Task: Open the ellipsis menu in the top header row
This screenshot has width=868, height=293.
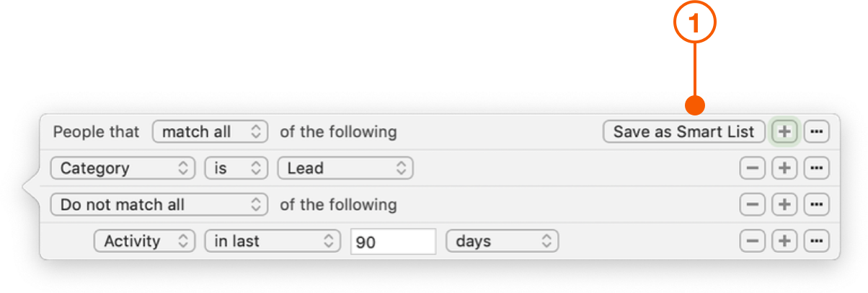Action: pos(816,132)
